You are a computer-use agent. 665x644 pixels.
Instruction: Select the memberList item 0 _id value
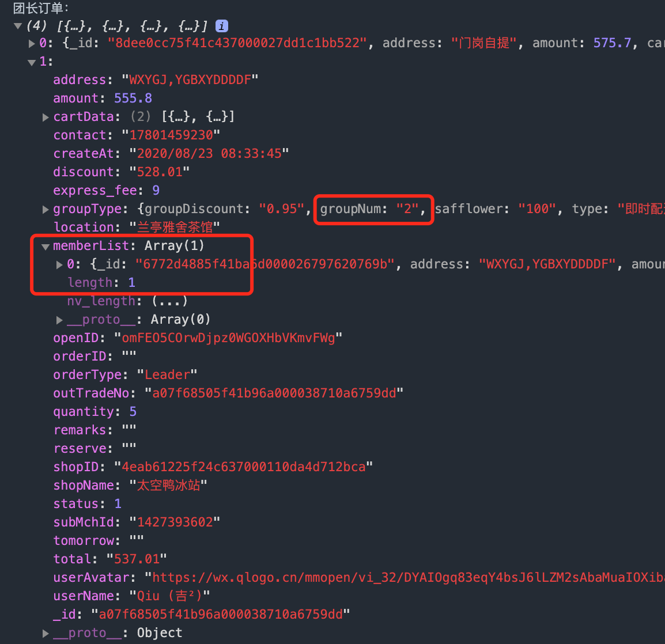265,264
